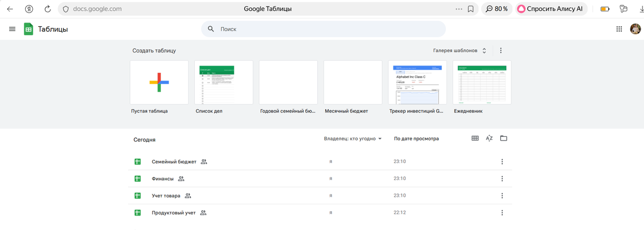The width and height of the screenshot is (644, 230).
Task: Open the Yandex home button
Action: pyautogui.click(x=30, y=9)
